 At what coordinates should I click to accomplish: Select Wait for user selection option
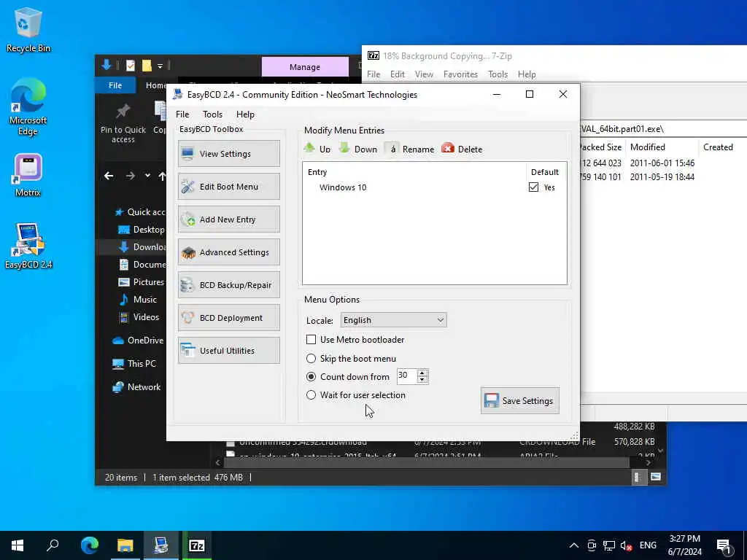coord(311,395)
